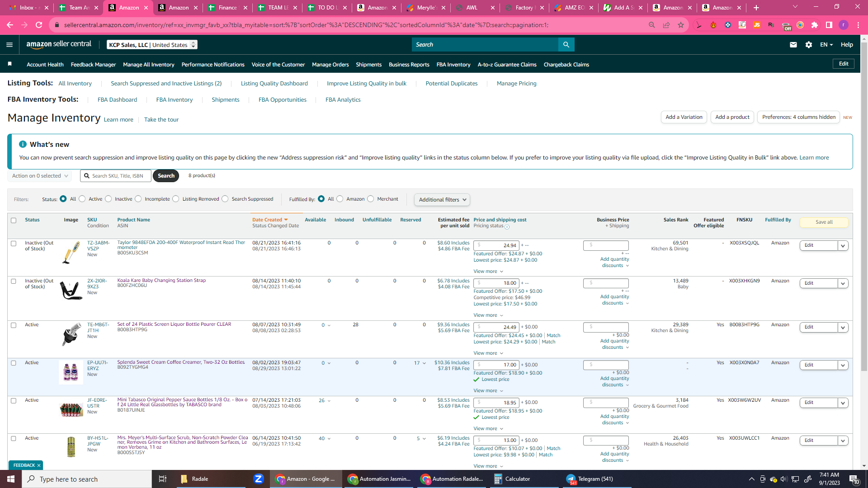The height and width of the screenshot is (488, 868).
Task: Open the Action on 0 selected dropdown
Action: click(x=40, y=176)
